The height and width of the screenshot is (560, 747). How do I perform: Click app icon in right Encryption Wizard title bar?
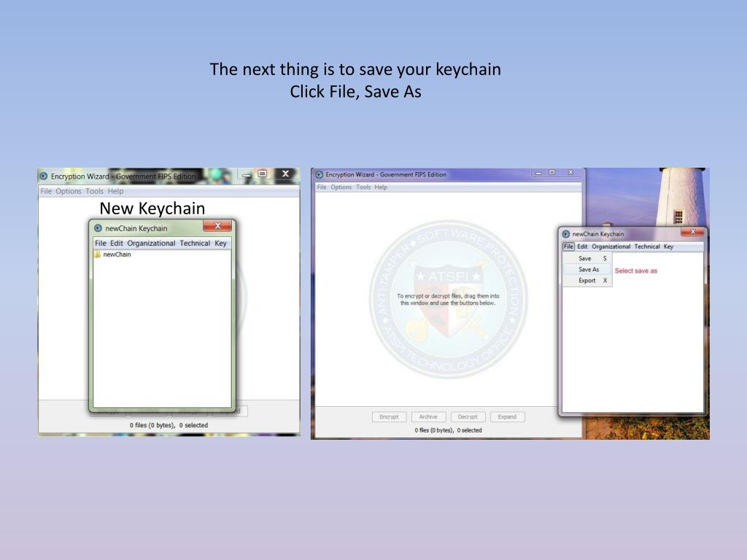pyautogui.click(x=320, y=175)
